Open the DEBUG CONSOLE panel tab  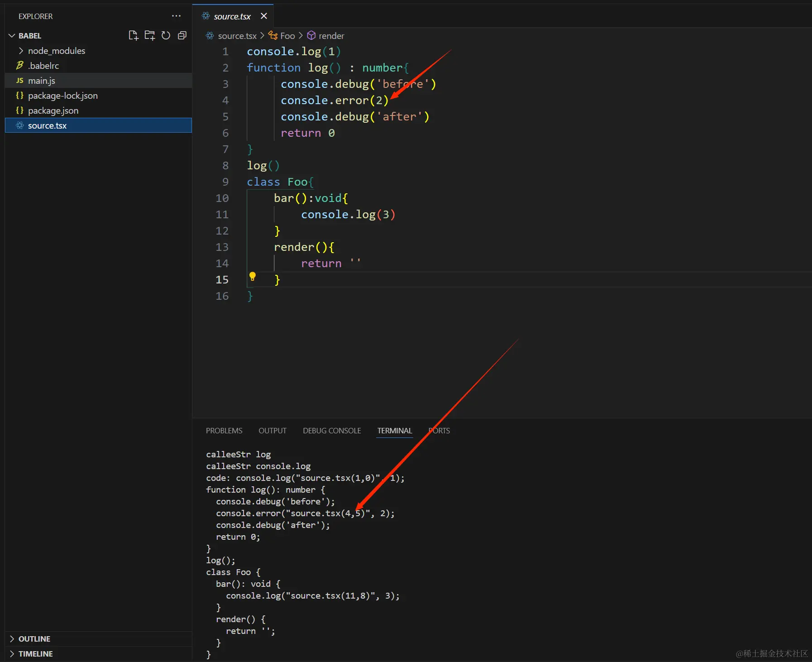pos(332,431)
